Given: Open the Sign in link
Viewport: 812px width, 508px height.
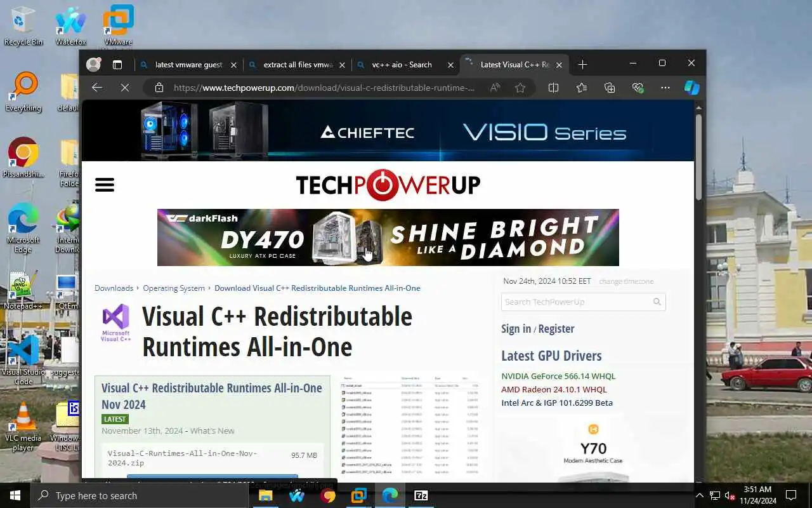Looking at the screenshot, I should point(516,328).
